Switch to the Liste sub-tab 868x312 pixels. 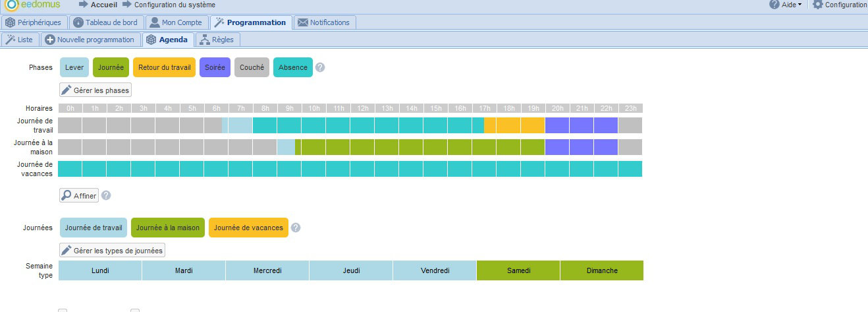19,40
